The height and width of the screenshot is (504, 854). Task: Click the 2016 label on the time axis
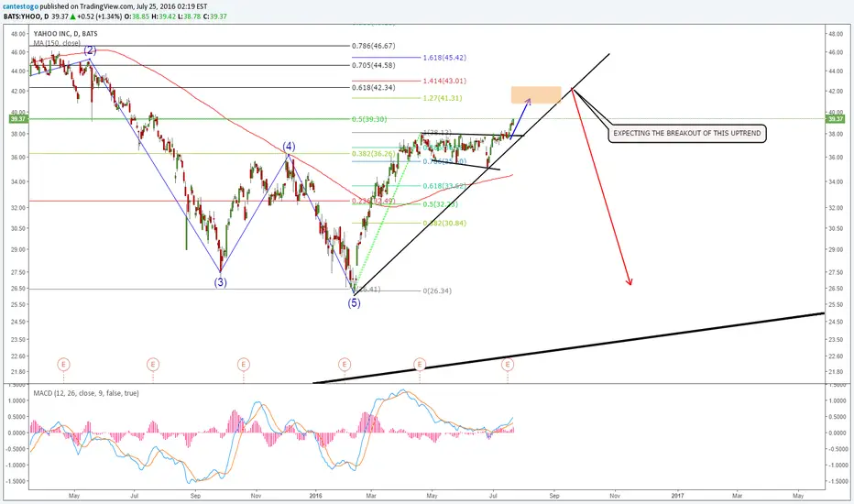tap(316, 496)
